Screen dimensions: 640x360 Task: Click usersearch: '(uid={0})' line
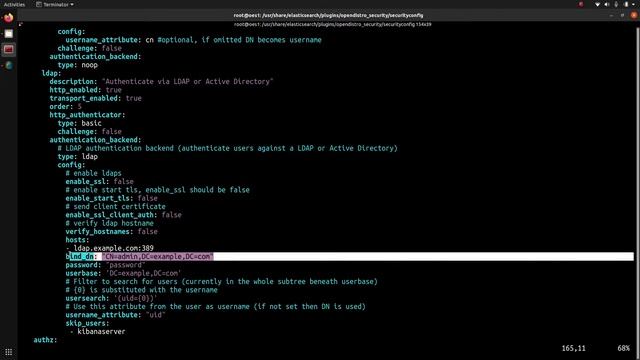point(111,298)
